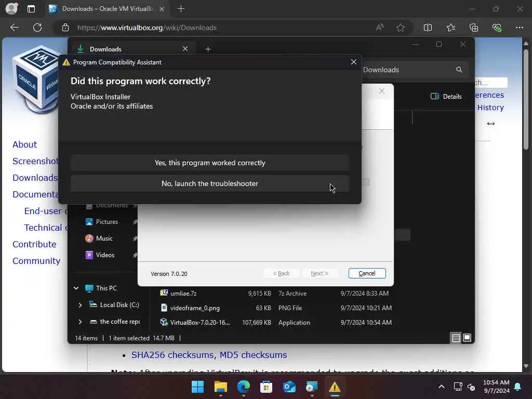Open Community link on VirtualBox site
532x399 pixels.
coord(36,261)
